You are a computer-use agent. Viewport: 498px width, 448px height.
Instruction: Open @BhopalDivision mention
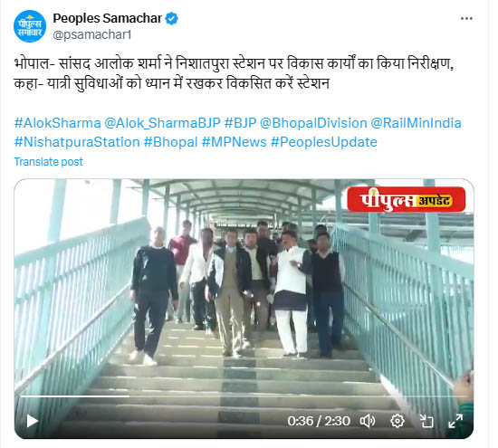pyautogui.click(x=313, y=123)
